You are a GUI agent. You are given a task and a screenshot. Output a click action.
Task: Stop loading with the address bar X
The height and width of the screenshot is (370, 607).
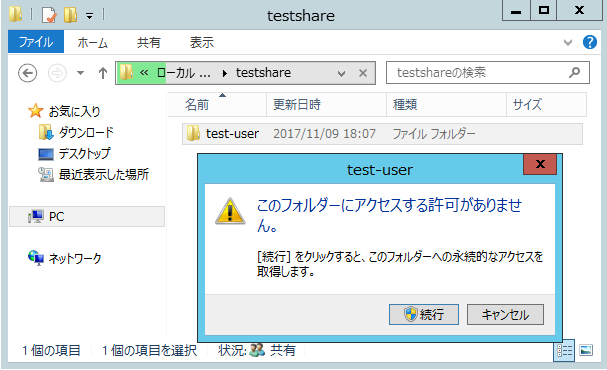pos(363,73)
